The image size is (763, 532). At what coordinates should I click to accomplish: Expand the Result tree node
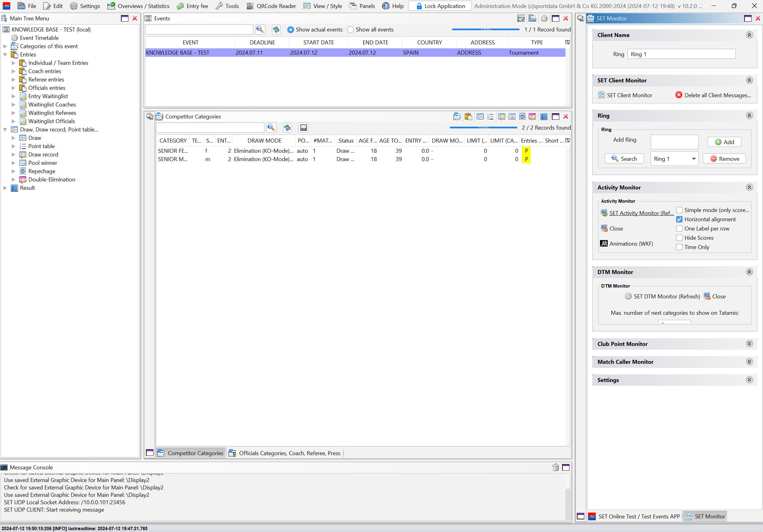5,188
